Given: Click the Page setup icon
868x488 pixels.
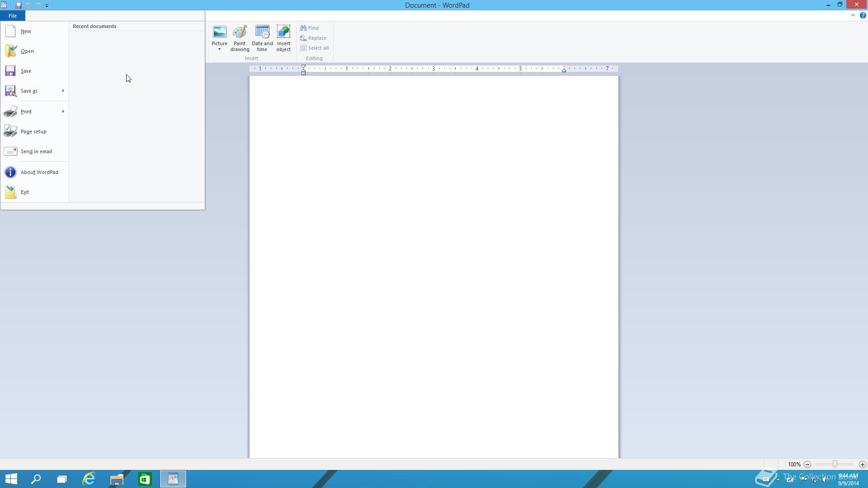Looking at the screenshot, I should (10, 131).
